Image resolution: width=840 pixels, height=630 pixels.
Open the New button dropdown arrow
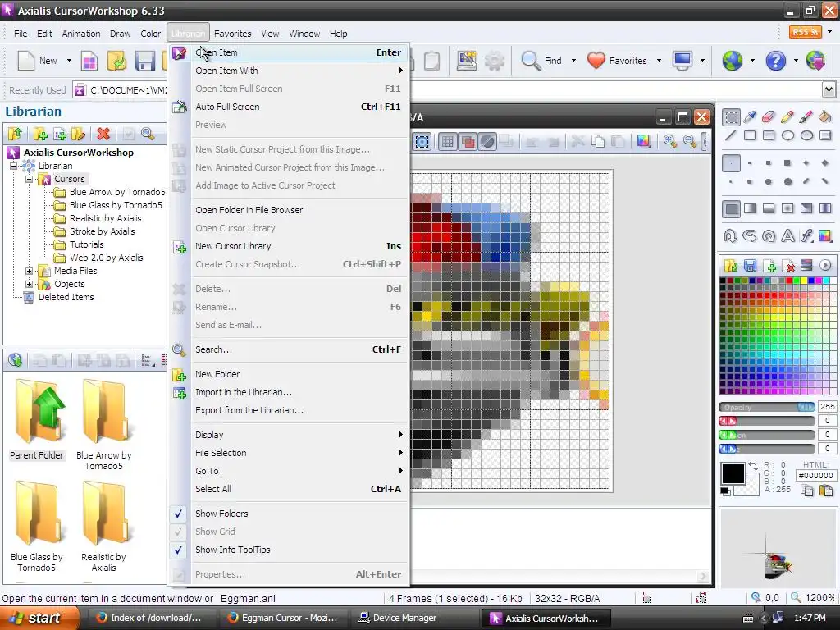click(69, 61)
